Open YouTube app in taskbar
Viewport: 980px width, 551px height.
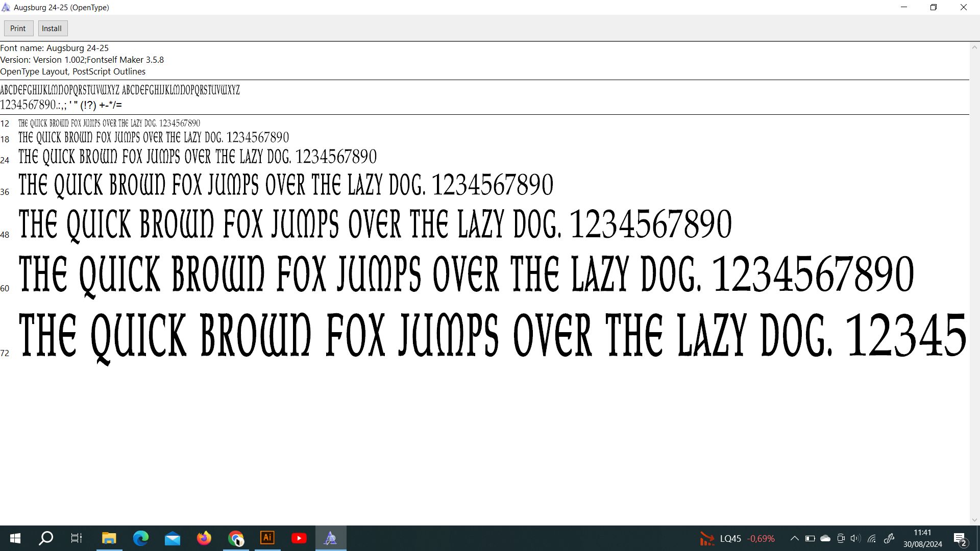(299, 538)
